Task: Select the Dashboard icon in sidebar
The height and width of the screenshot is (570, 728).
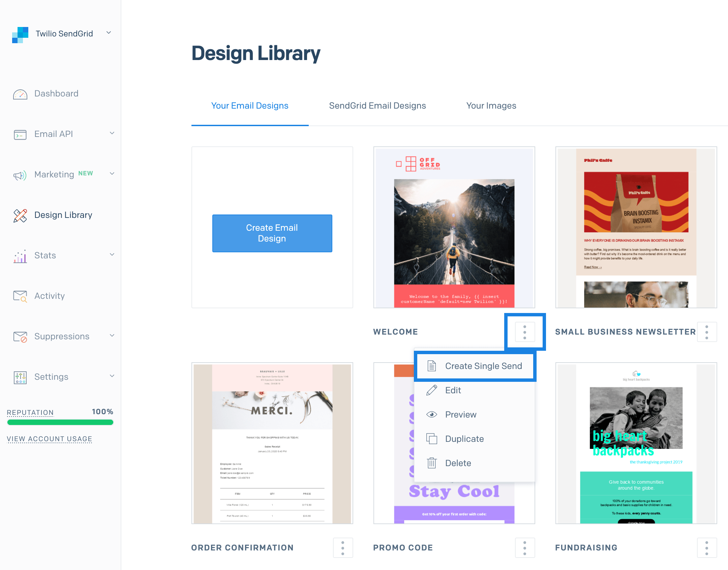Action: [x=20, y=94]
